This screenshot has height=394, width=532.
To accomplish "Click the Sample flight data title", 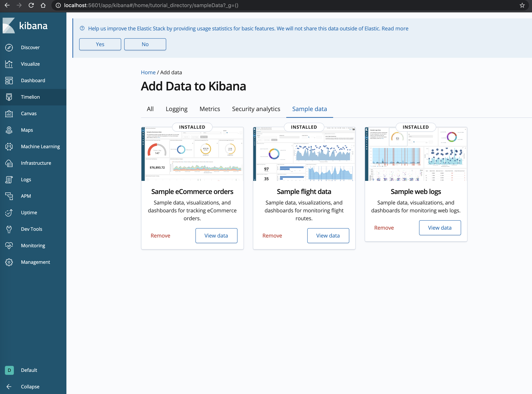I will [304, 192].
